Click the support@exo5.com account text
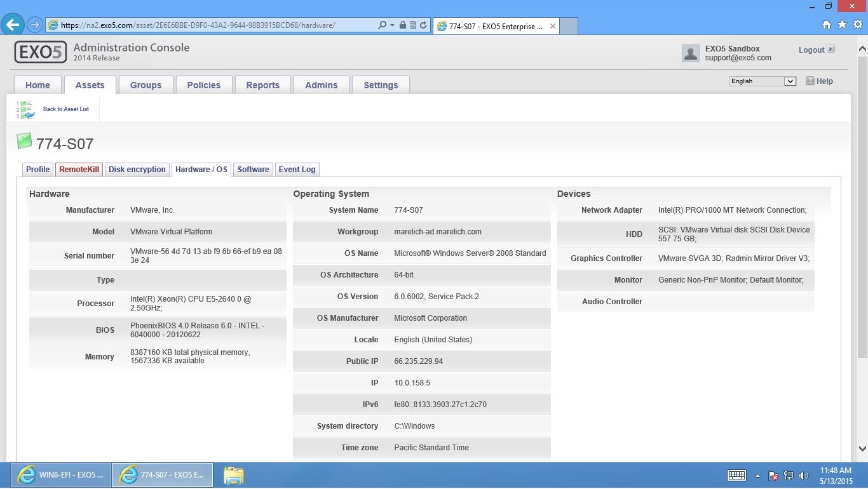Image resolution: width=868 pixels, height=489 pixels. pyautogui.click(x=738, y=58)
